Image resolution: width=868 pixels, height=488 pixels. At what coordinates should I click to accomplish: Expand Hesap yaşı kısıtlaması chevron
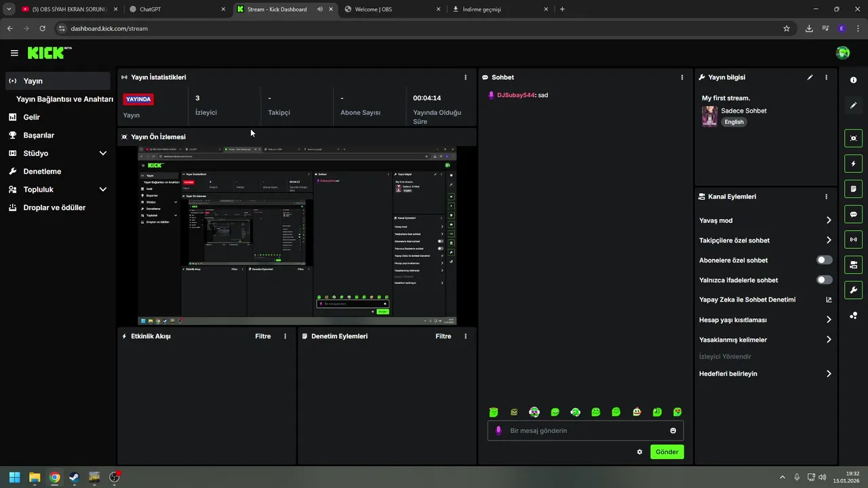[829, 320]
